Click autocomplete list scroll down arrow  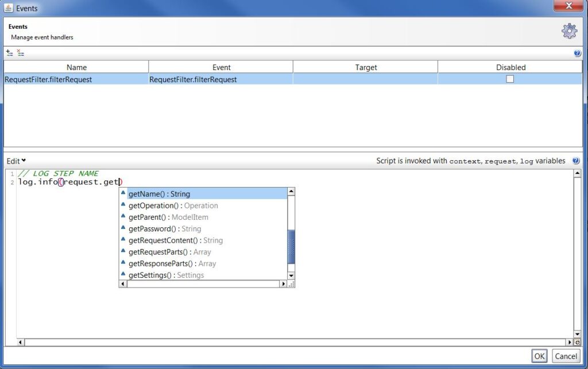pyautogui.click(x=291, y=275)
